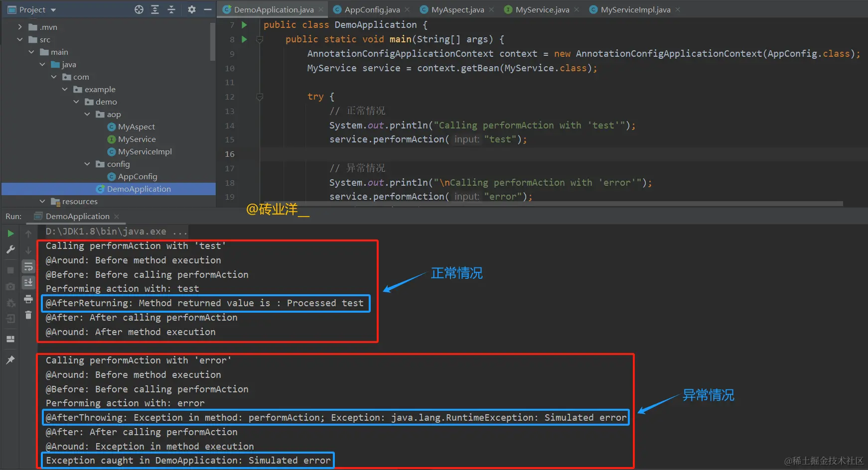Viewport: 868px width, 470px height.
Task: Toggle soft-wrap in the console
Action: pos(28,267)
